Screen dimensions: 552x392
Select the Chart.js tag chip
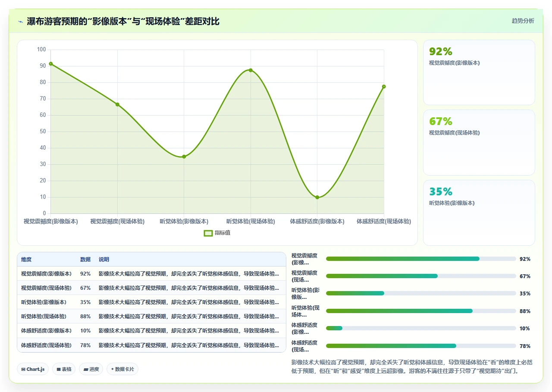[33, 369]
